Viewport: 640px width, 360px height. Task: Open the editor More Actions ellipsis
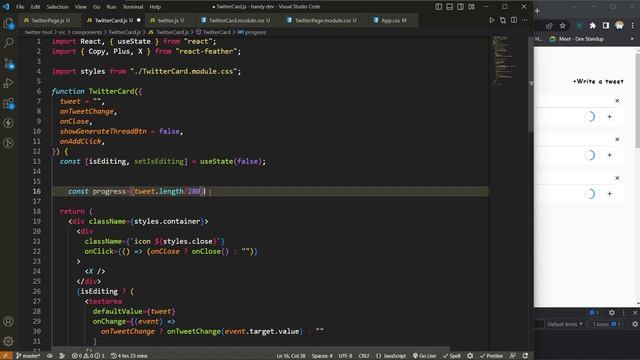coord(525,20)
